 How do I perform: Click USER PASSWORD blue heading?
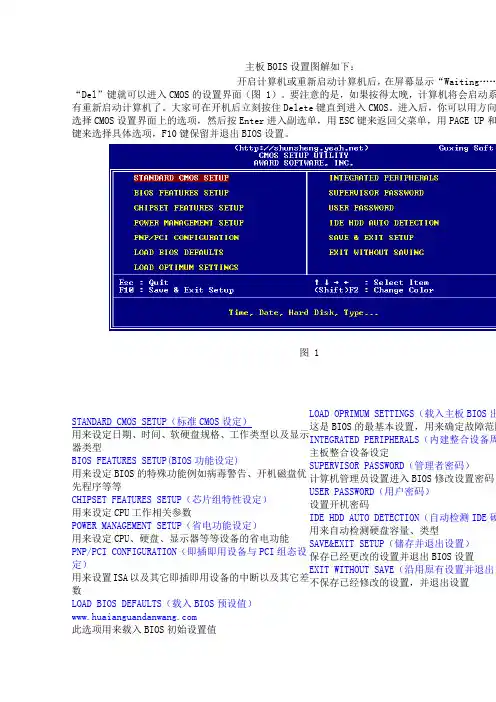pos(370,492)
